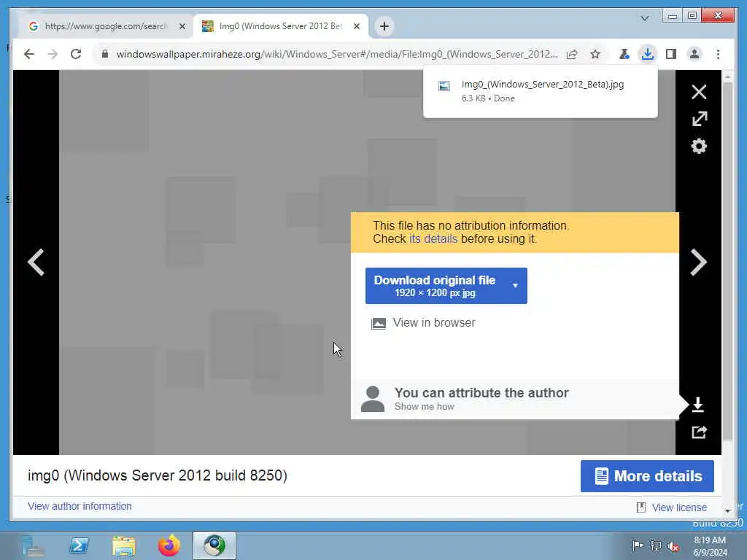Go forward in browser history

(53, 54)
